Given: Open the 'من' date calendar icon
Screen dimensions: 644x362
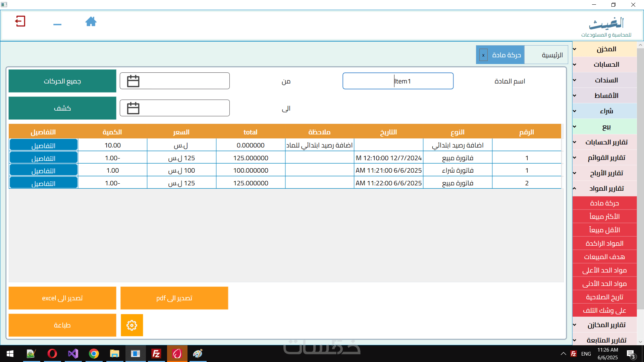Looking at the screenshot, I should coord(133,81).
